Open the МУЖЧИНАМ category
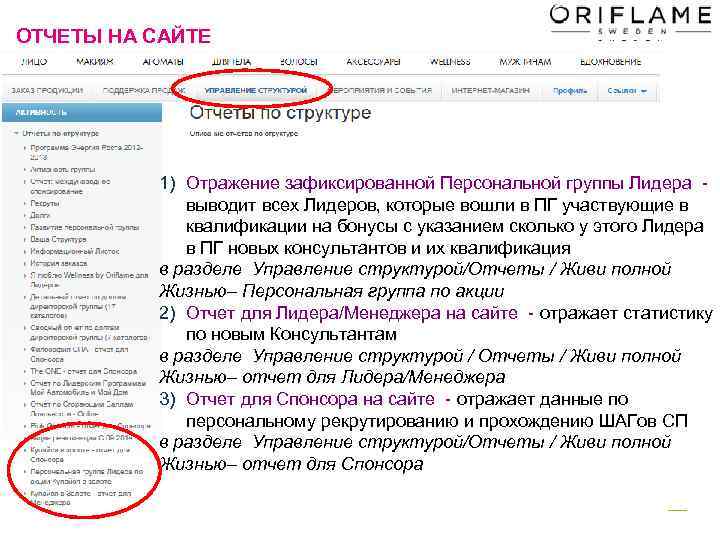The height and width of the screenshot is (540, 720). coord(525,62)
